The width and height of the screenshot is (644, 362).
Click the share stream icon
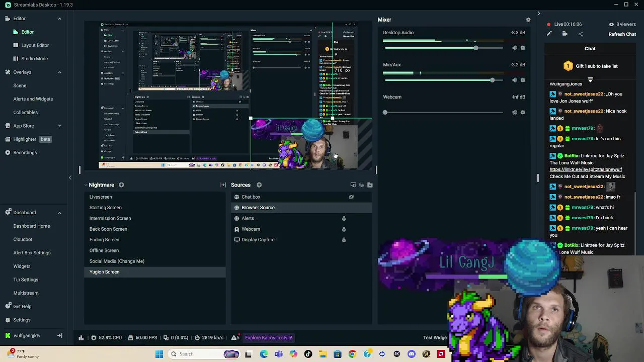581,34
